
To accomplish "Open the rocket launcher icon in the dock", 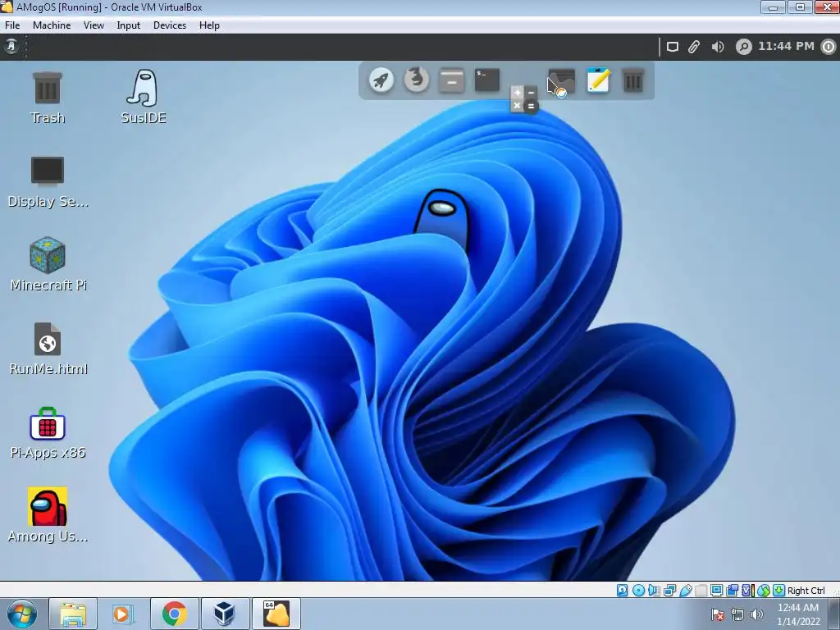I will click(381, 80).
